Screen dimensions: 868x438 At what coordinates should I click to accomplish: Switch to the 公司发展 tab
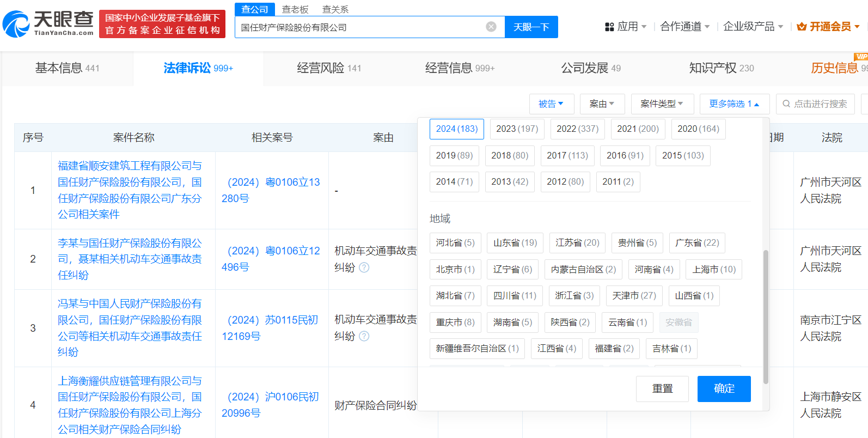coord(591,68)
